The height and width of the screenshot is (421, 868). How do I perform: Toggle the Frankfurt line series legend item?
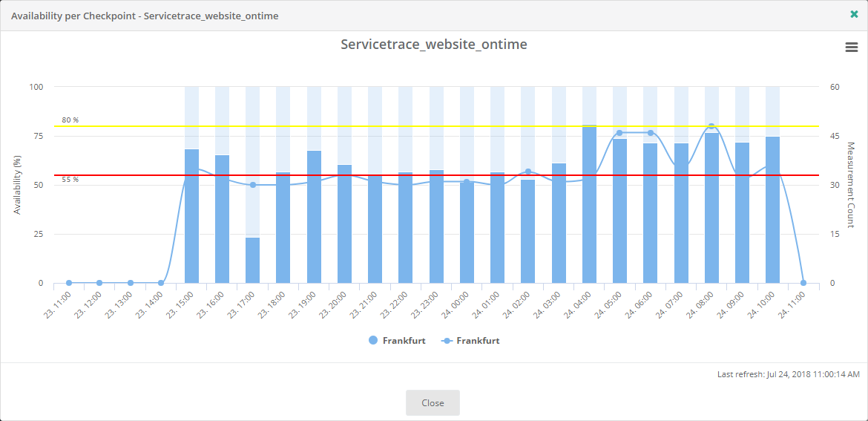[x=470, y=341]
